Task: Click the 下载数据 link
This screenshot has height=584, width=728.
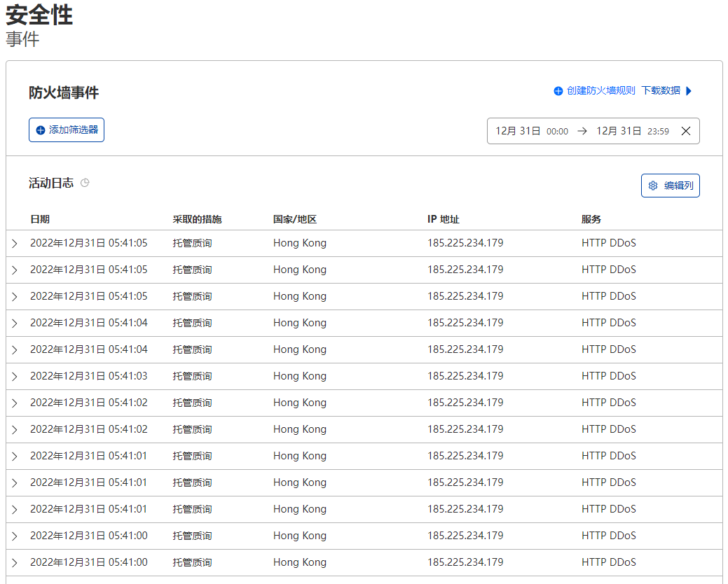Action: 666,90
